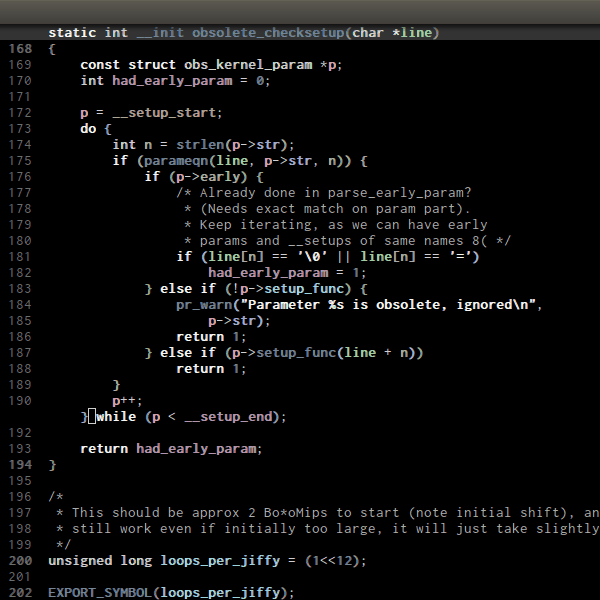Click line number 168
The width and height of the screenshot is (600, 600).
[x=20, y=49]
